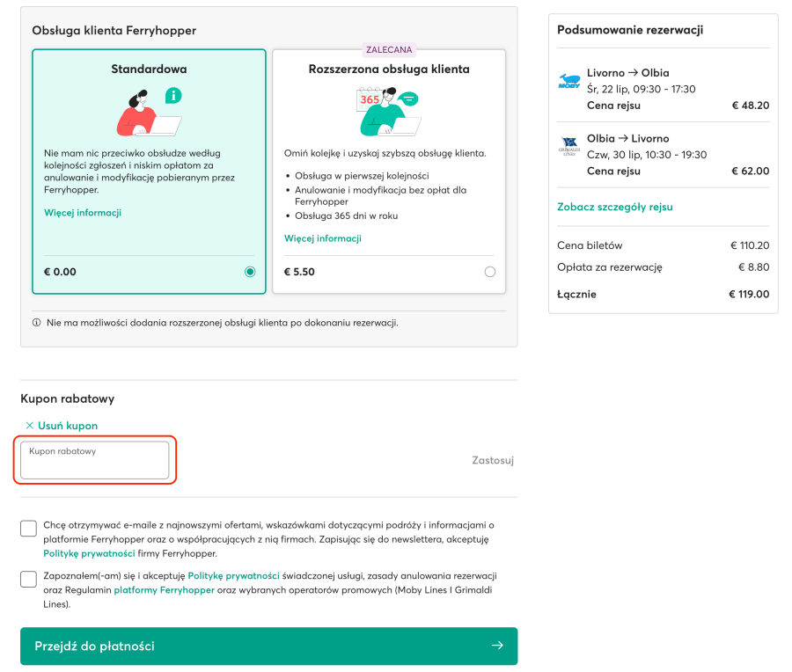Click the Śr, 22 lip, 09:30 - 17:30 schedule

click(x=641, y=90)
